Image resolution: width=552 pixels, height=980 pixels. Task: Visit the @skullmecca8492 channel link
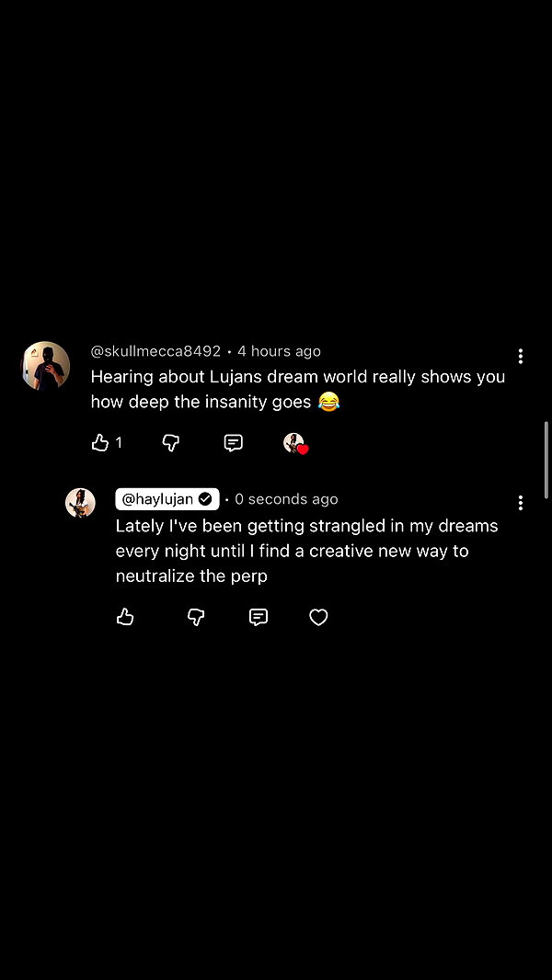[x=155, y=351]
